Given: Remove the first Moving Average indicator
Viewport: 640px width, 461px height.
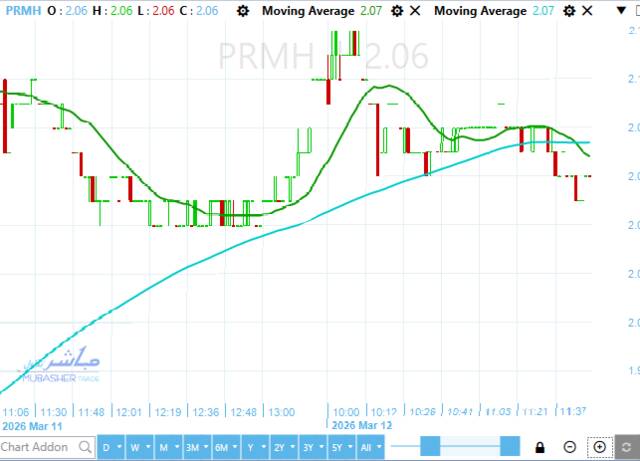Looking at the screenshot, I should pyautogui.click(x=416, y=11).
